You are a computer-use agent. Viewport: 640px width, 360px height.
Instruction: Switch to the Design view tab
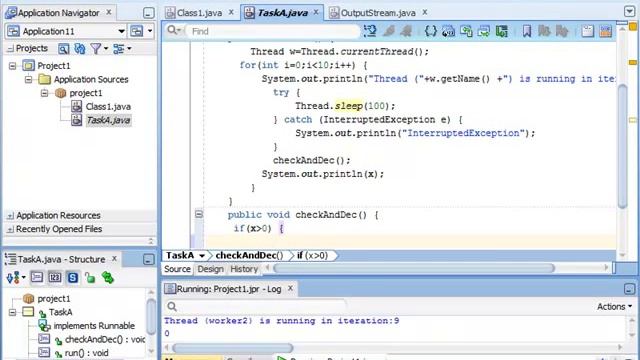tap(210, 269)
